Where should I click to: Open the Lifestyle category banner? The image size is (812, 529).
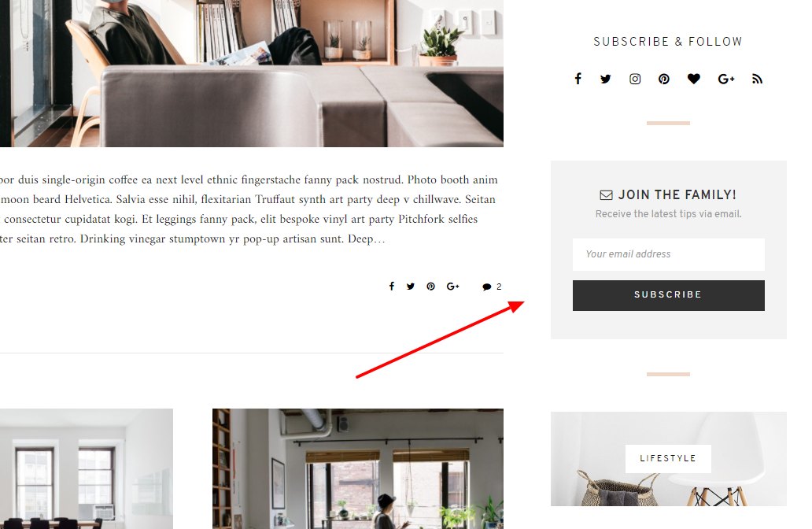pyautogui.click(x=669, y=458)
